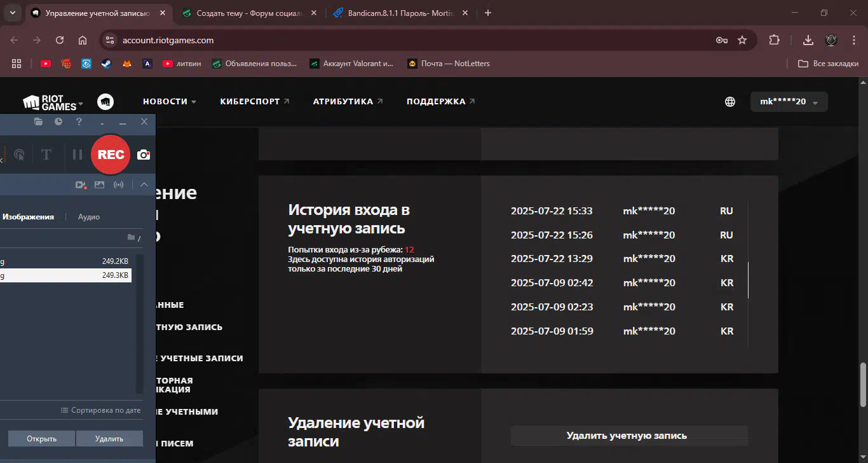Viewport: 868px width, 463px height.
Task: Open saved passwords key icon
Action: (x=721, y=40)
